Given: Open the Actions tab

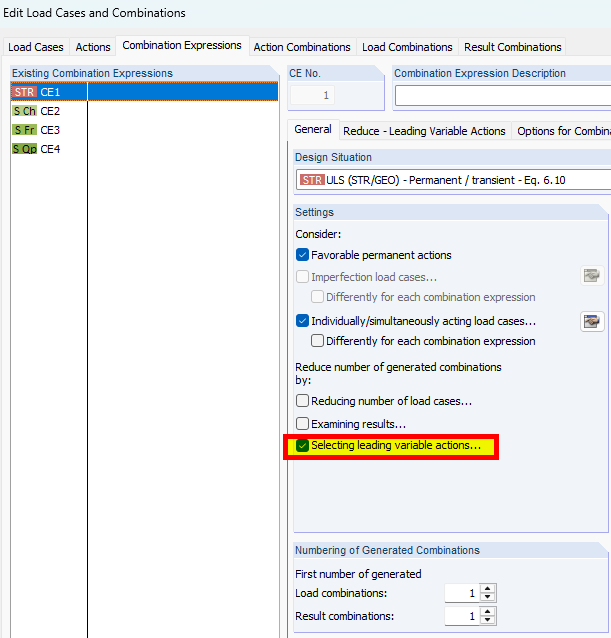Looking at the screenshot, I should pos(93,47).
